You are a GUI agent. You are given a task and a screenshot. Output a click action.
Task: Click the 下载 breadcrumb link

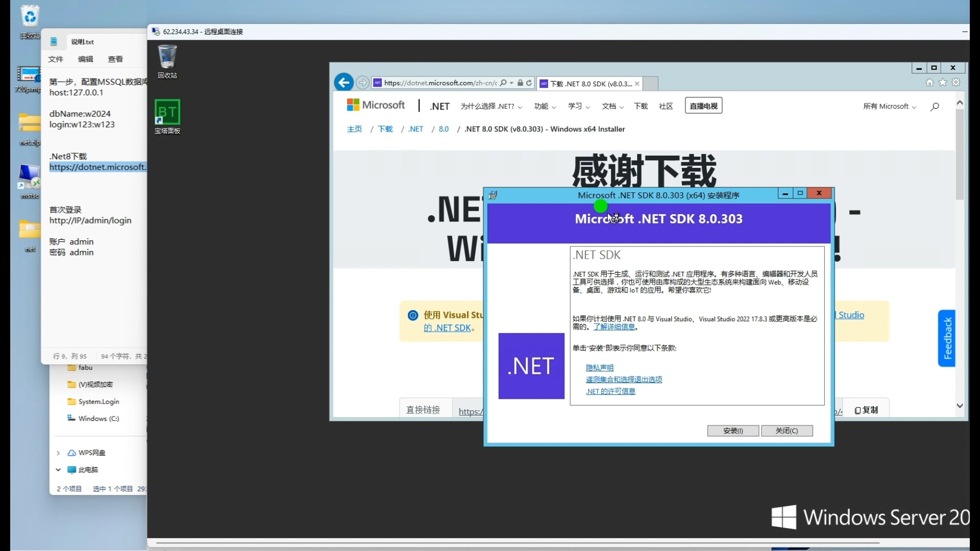385,129
